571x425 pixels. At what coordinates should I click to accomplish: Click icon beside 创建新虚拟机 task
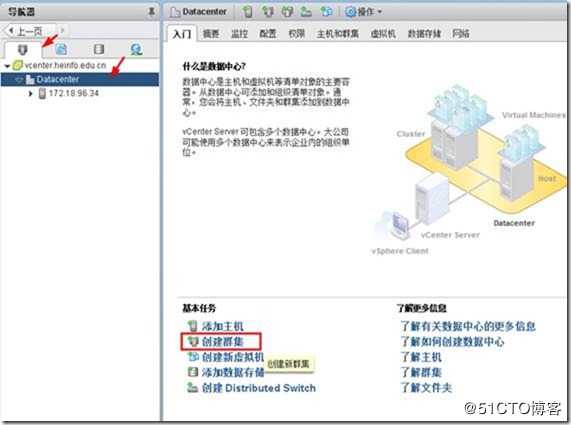click(x=193, y=357)
